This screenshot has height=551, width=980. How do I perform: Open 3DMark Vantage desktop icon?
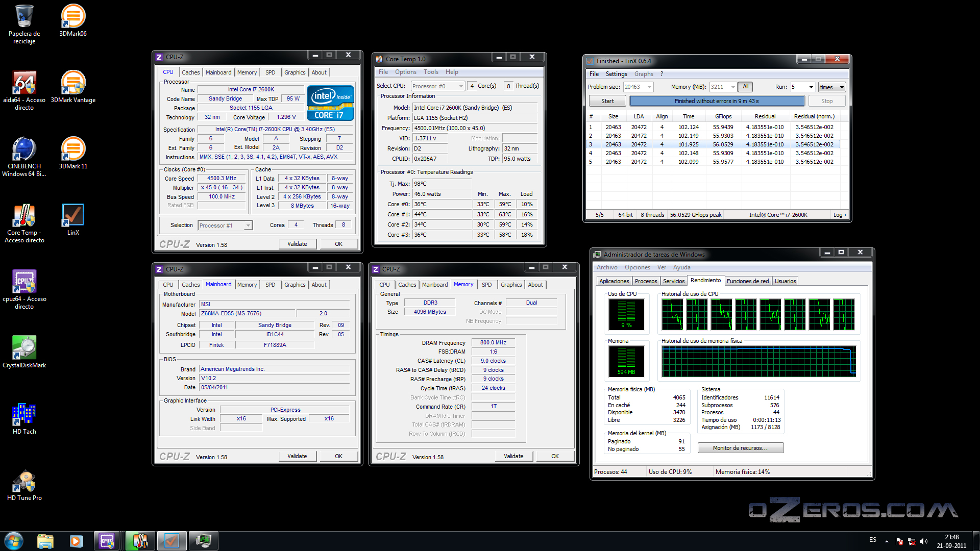(73, 87)
